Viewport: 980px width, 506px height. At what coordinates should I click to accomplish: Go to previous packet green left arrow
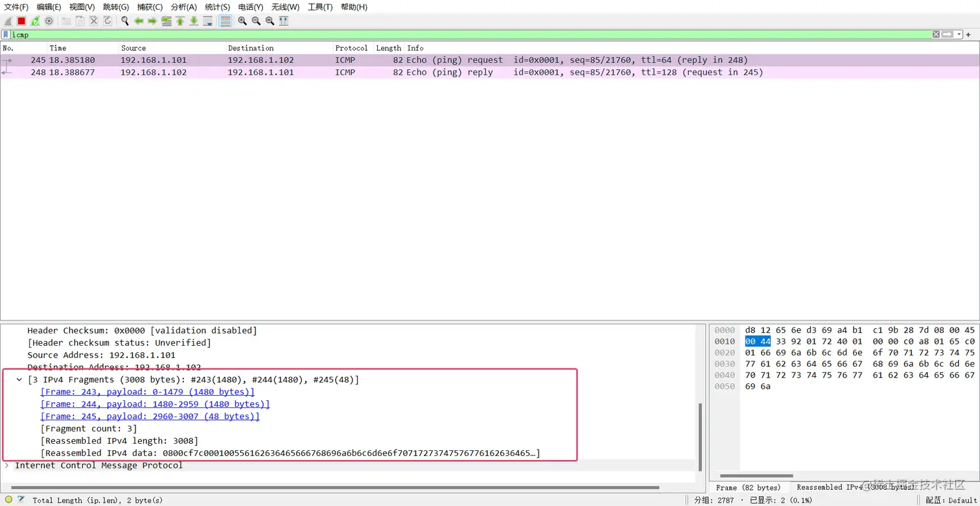click(139, 21)
